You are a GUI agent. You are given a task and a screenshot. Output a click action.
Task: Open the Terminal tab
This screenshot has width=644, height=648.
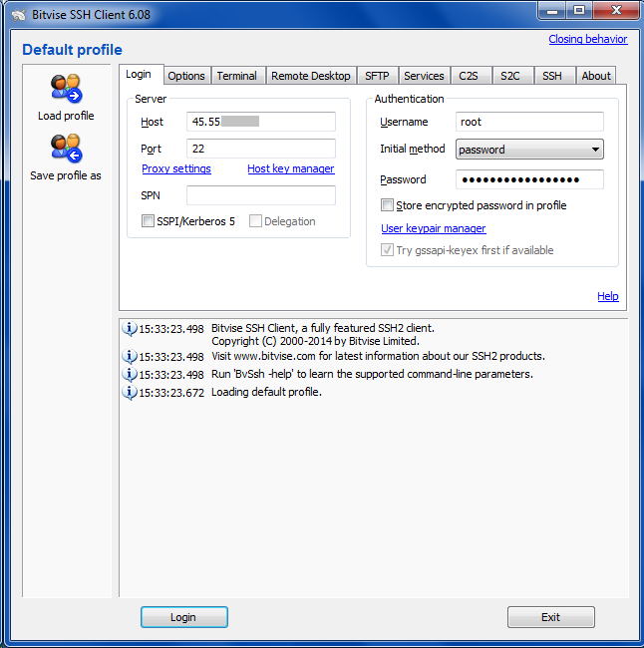[237, 76]
